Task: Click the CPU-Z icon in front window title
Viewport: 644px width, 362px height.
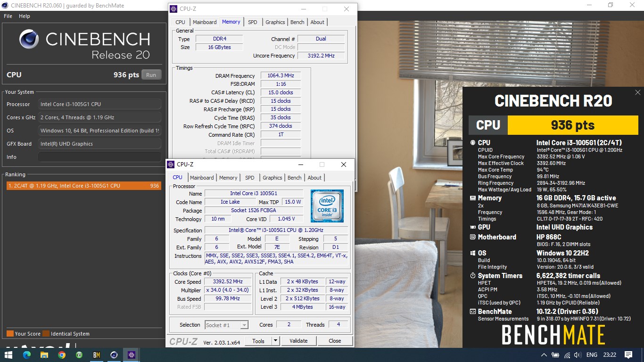Action: [172, 165]
